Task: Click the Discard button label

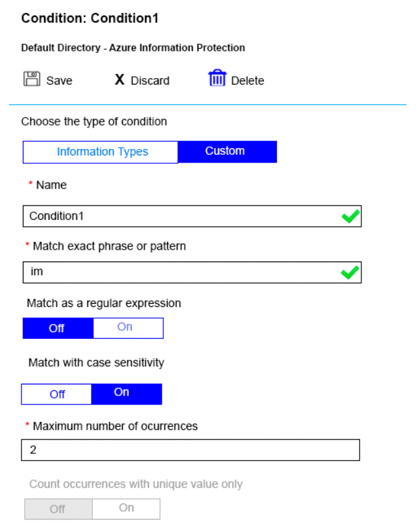Action: tap(150, 81)
